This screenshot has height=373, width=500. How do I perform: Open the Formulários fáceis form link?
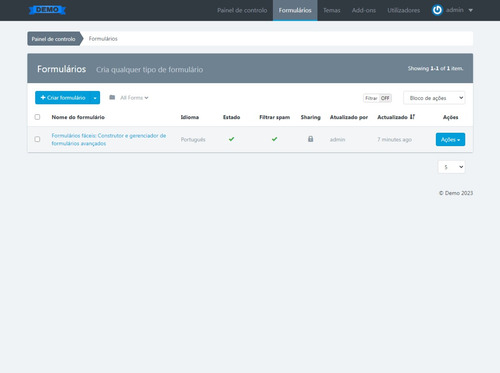pos(109,139)
